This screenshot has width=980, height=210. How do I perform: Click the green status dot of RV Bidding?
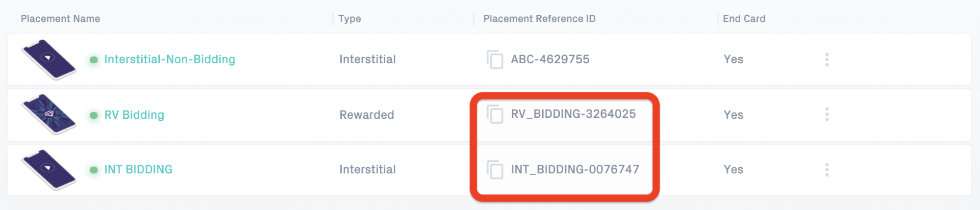pyautogui.click(x=94, y=115)
